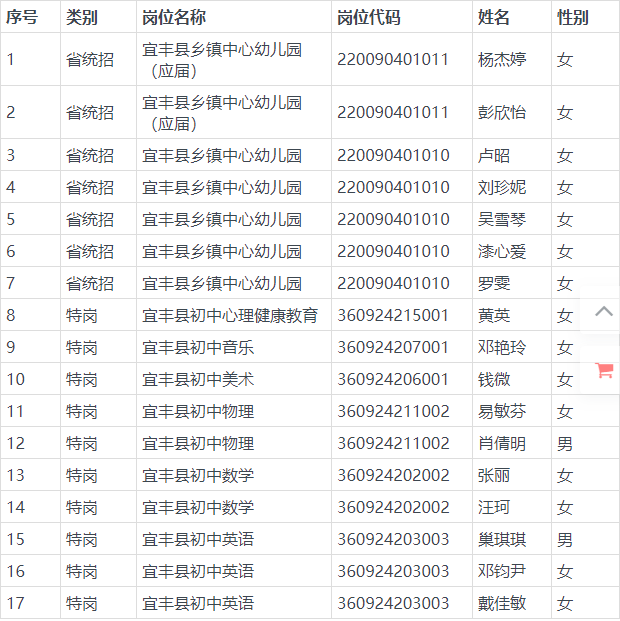Select the name 杨杰婷 in row 1
Viewport: 620px width, 621px height.
pyautogui.click(x=502, y=60)
